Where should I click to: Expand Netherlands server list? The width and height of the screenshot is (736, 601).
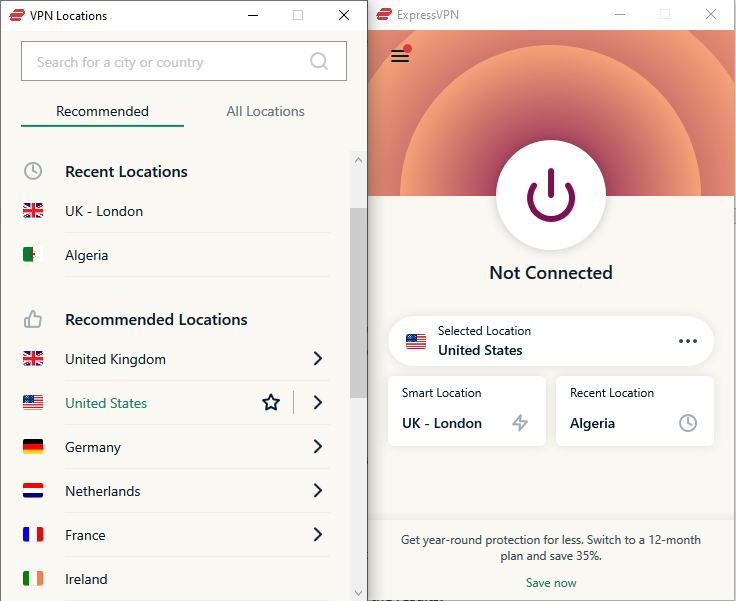pyautogui.click(x=318, y=491)
